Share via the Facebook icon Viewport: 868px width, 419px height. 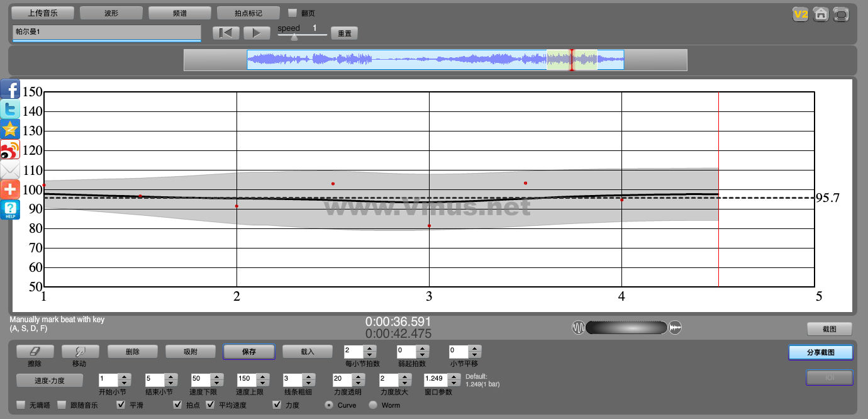click(x=10, y=89)
